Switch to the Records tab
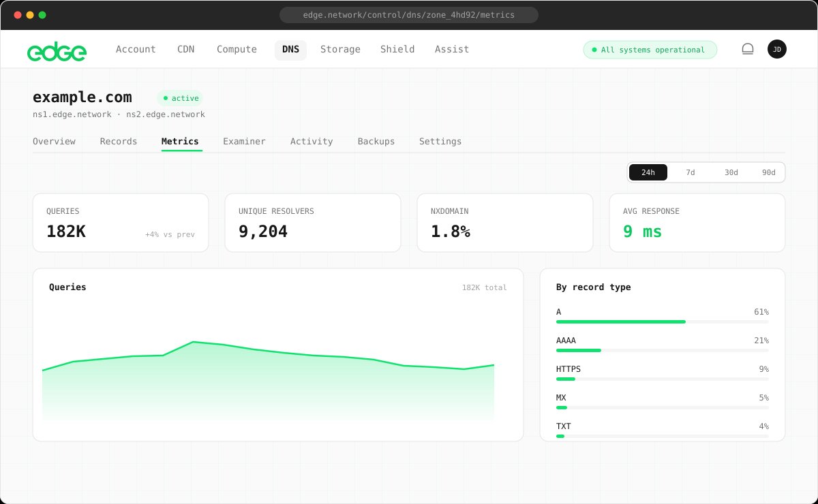Screen dimensions: 818x504 (x=119, y=142)
